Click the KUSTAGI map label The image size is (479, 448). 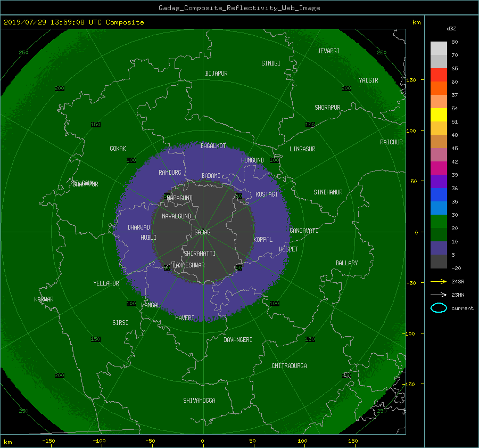pos(267,194)
